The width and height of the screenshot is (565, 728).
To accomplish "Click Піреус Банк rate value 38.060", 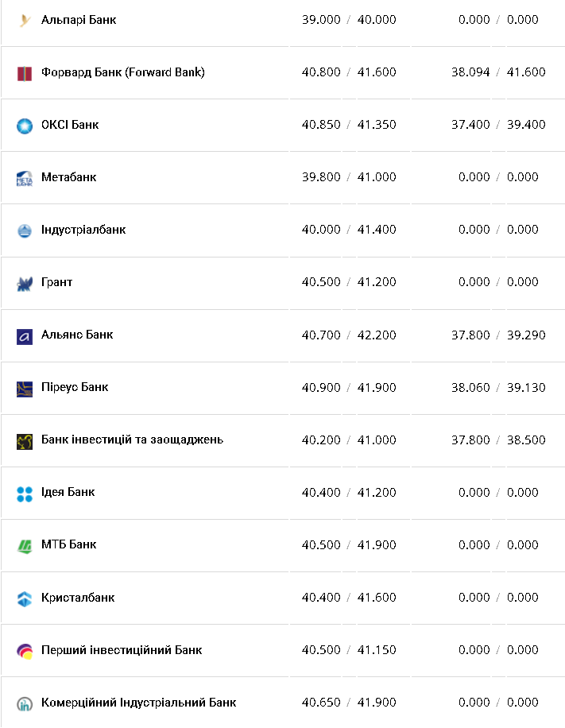I will (470, 388).
